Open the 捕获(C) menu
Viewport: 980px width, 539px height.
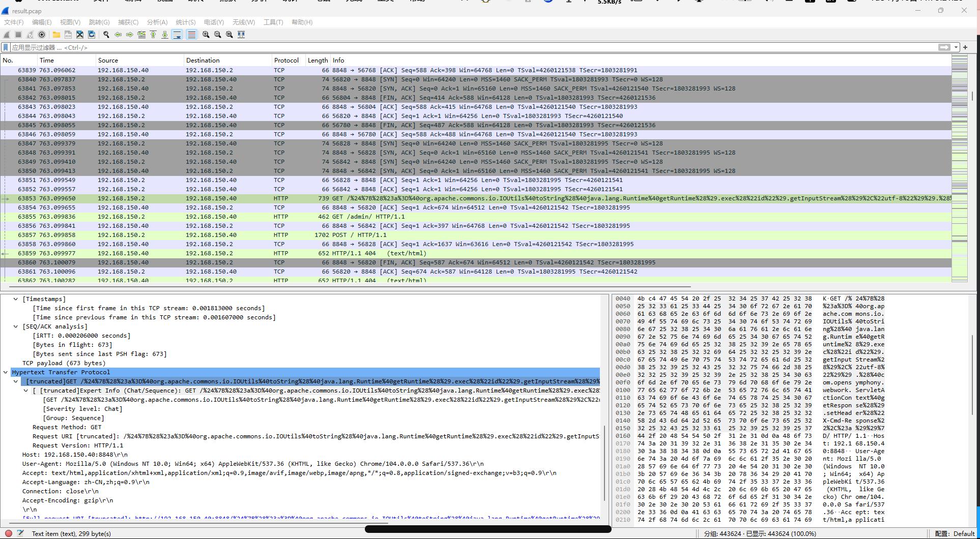[128, 22]
